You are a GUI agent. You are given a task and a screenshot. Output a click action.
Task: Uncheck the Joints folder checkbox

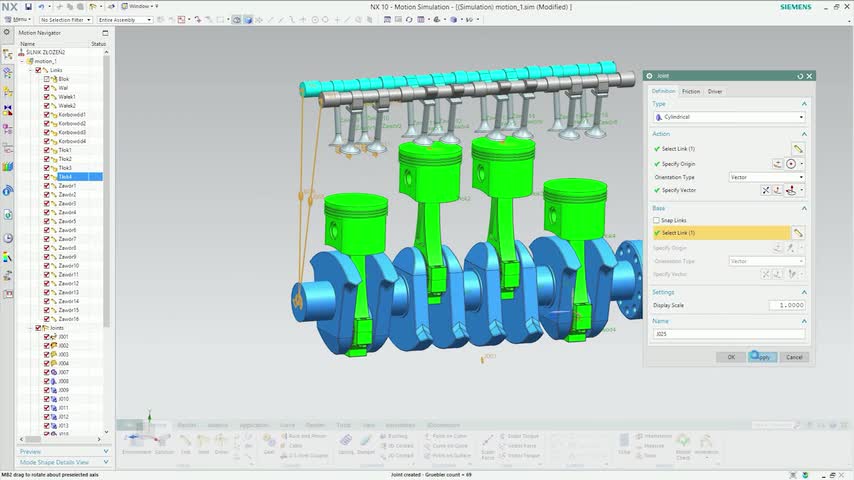click(x=38, y=328)
